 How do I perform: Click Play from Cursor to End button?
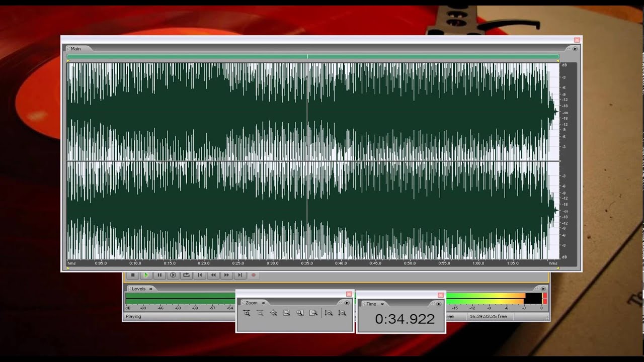[x=173, y=275]
